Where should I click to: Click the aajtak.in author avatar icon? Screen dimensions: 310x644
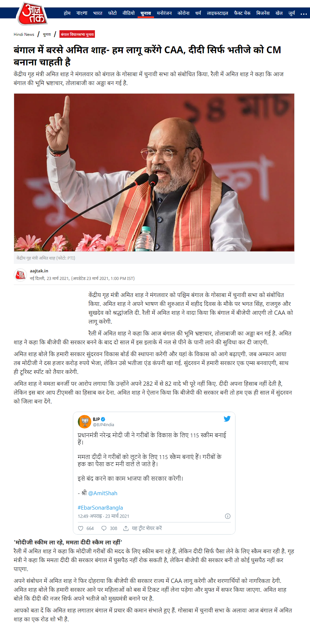pos(20,275)
